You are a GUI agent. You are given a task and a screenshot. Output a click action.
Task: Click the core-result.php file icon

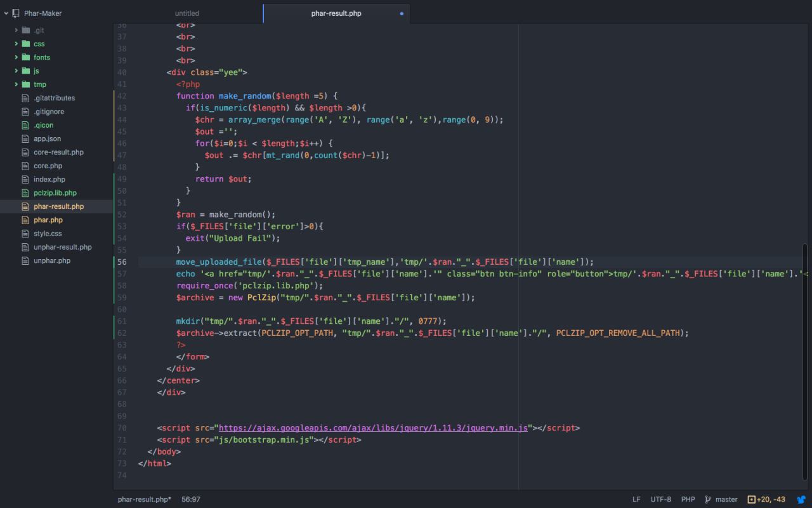coord(26,152)
